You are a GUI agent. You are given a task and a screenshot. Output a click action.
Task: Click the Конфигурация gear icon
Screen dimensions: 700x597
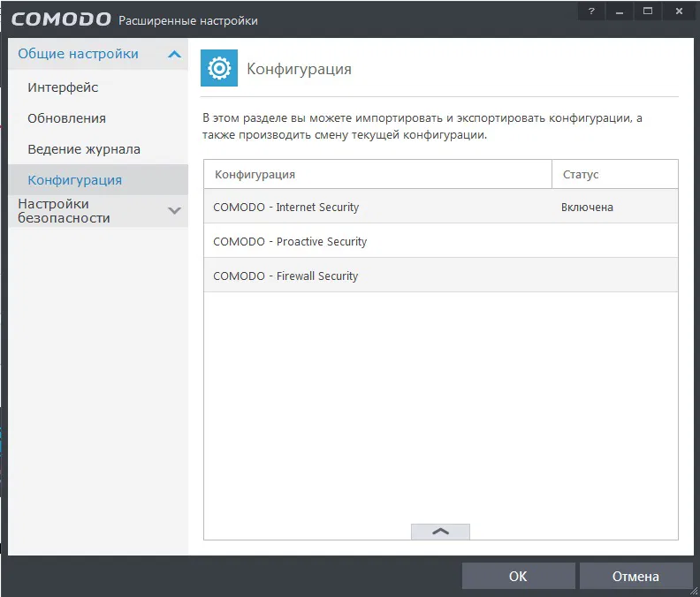[x=219, y=68]
